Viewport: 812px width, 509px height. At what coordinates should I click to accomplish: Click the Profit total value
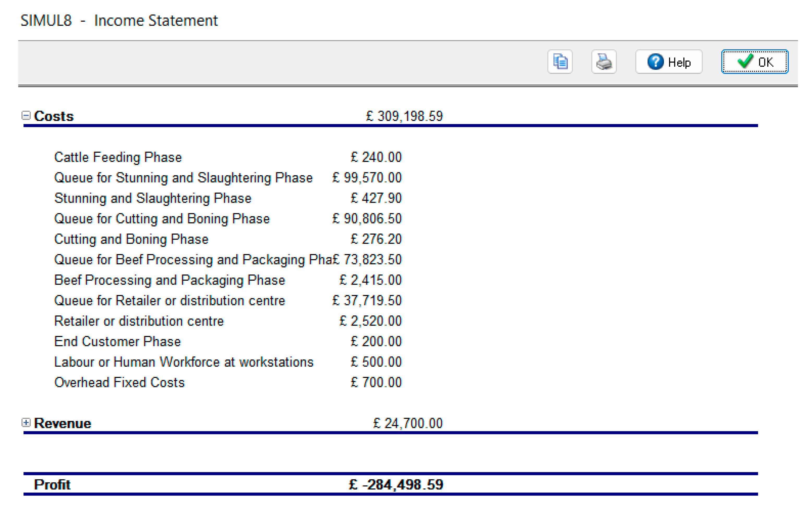coord(396,485)
